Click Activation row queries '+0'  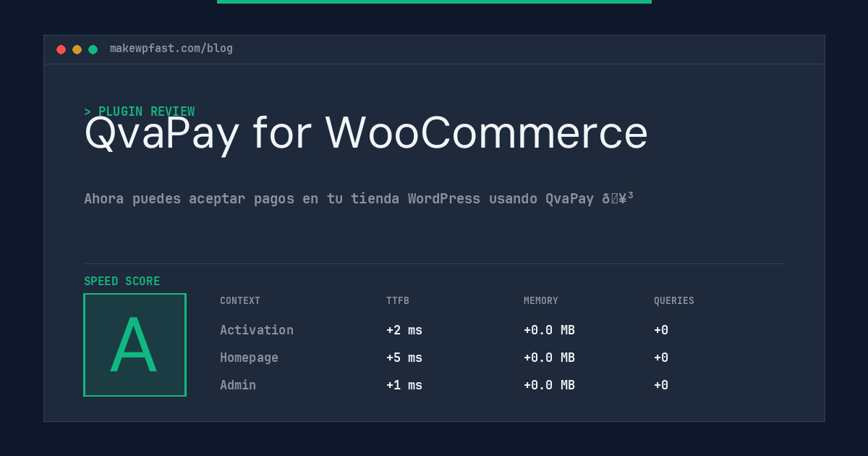pyautogui.click(x=661, y=330)
